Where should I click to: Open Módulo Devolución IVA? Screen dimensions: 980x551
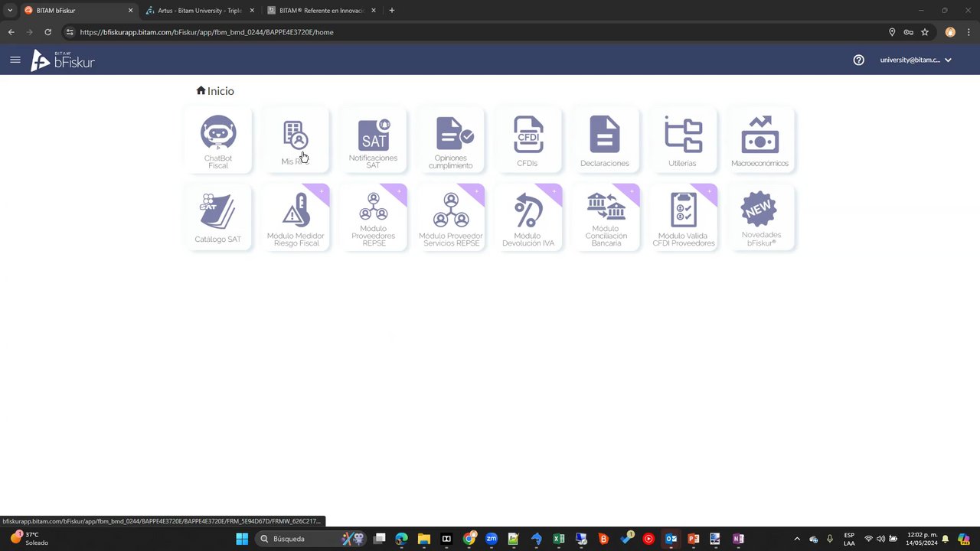click(x=528, y=218)
